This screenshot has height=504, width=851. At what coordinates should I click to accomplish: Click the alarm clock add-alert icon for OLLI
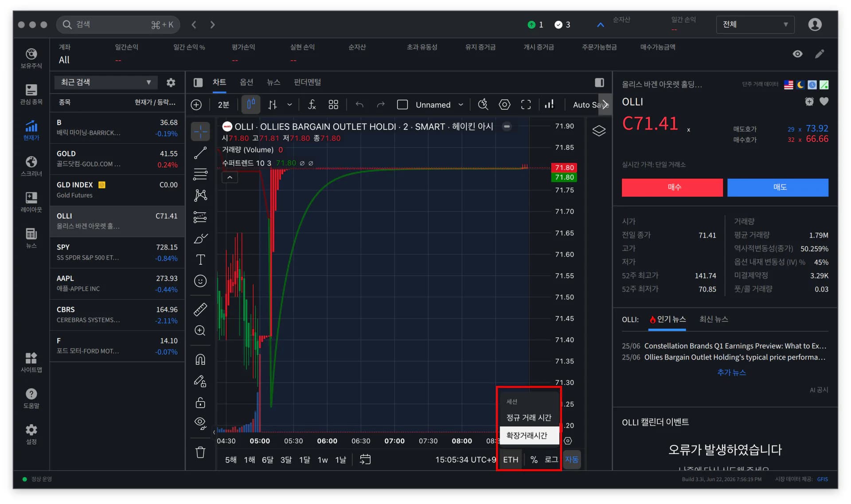[809, 102]
